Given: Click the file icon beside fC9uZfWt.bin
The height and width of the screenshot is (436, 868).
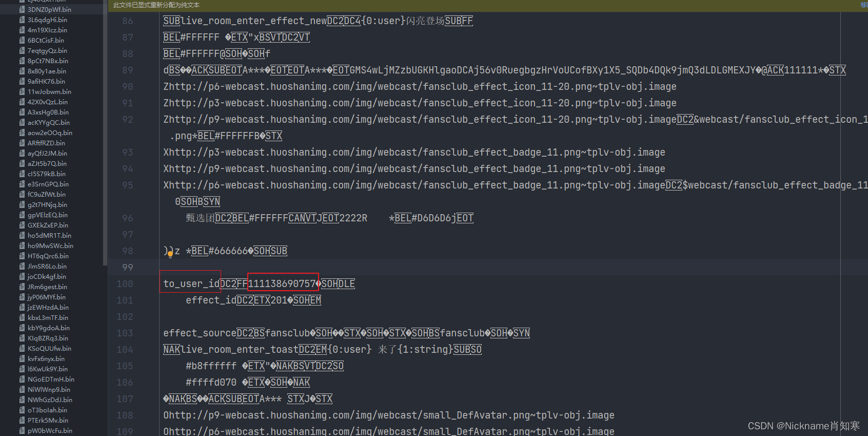Looking at the screenshot, I should [22, 194].
